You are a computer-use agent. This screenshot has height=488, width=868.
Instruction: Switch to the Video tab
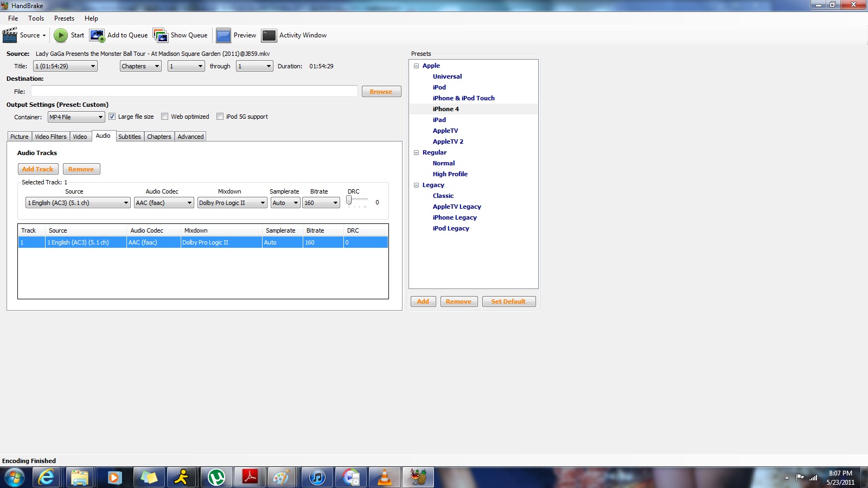pyautogui.click(x=80, y=137)
